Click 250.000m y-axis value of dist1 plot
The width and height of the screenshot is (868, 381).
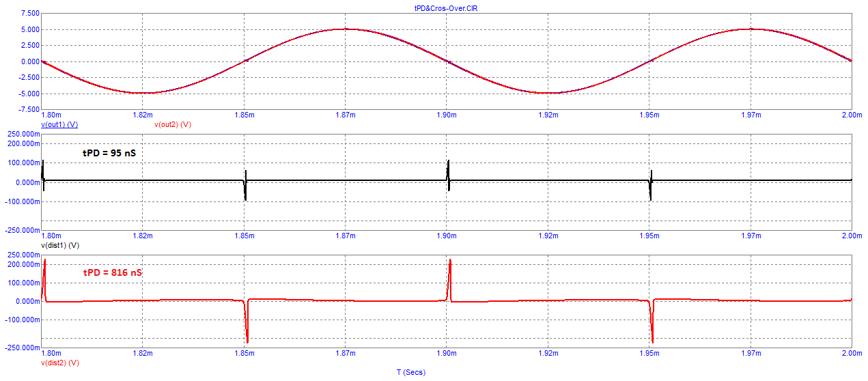tap(23, 135)
